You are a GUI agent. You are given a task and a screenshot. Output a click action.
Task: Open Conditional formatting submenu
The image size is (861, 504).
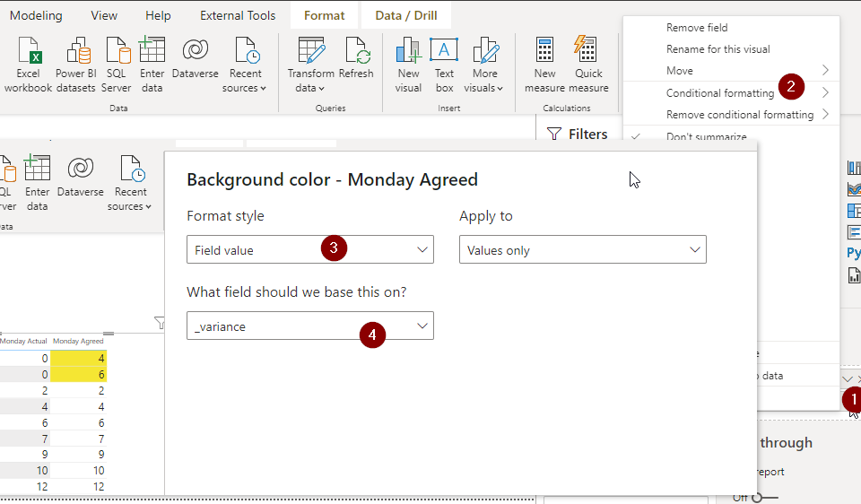[x=732, y=92]
